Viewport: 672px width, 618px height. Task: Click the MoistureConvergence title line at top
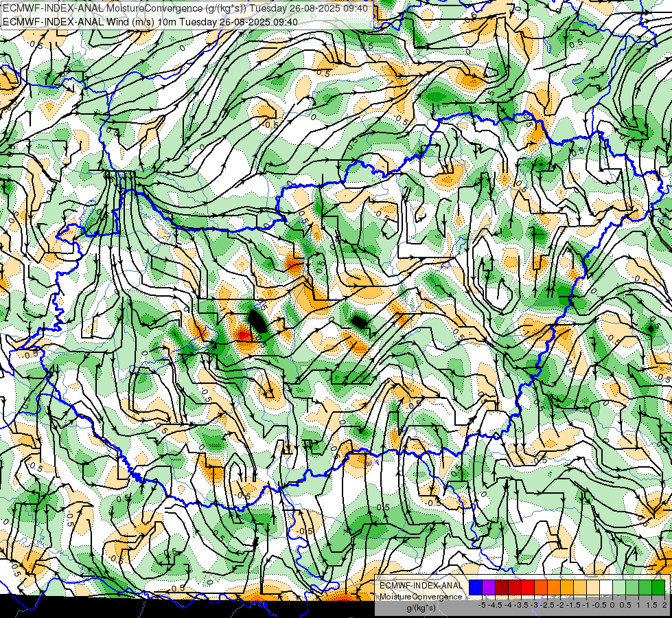tap(185, 8)
